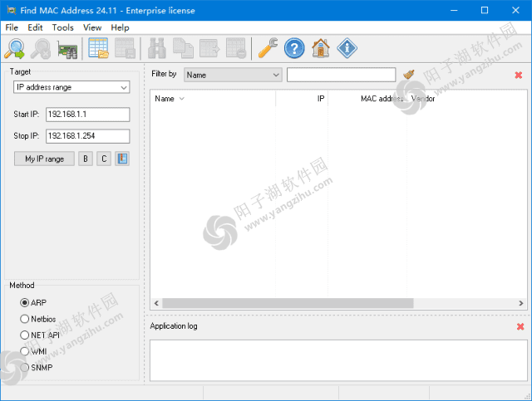Open help with the question mark icon
The height and width of the screenshot is (401, 532).
pos(294,48)
